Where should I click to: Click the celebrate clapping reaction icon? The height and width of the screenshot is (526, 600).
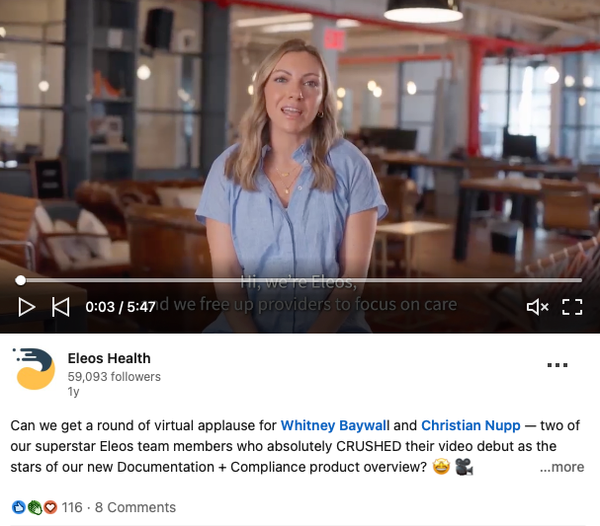(x=34, y=508)
